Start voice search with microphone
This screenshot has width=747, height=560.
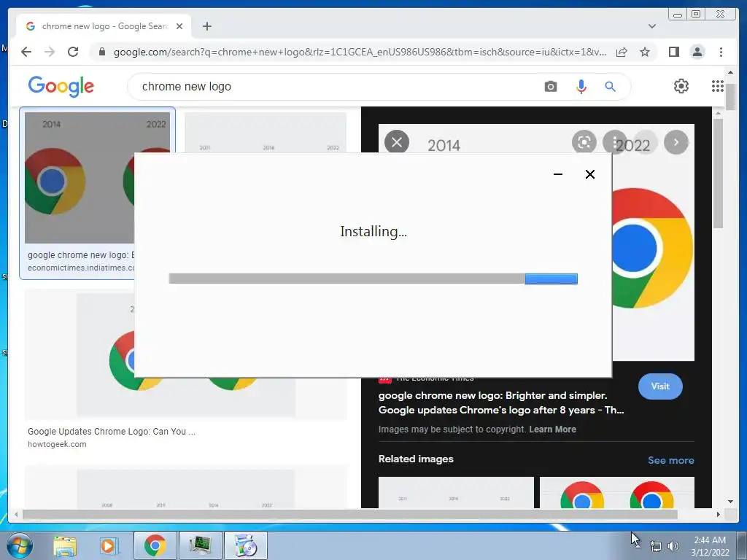tap(581, 86)
